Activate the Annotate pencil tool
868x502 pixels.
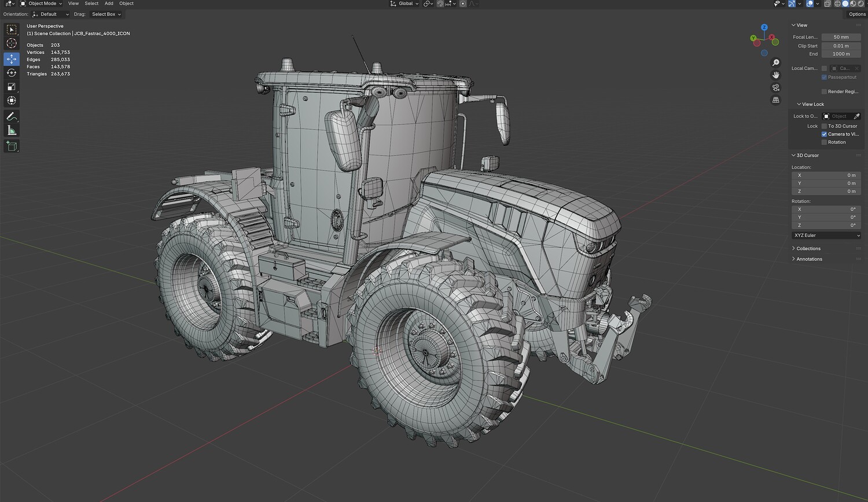tap(12, 116)
